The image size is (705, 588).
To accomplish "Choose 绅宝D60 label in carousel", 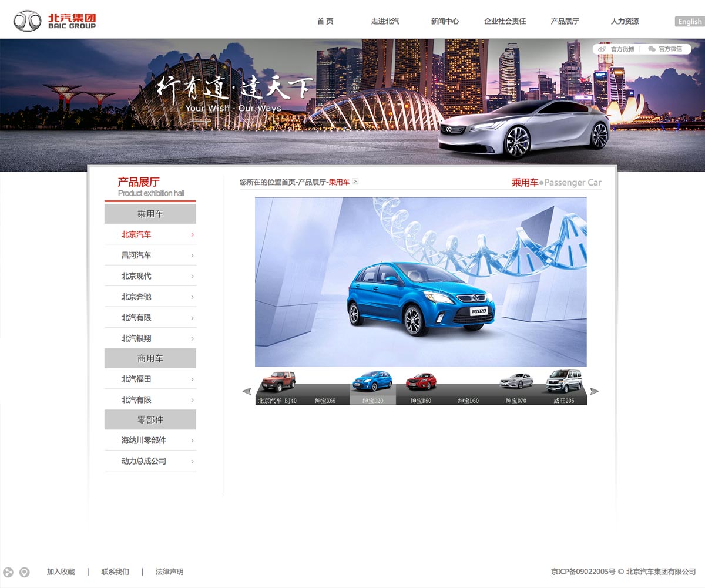I will (x=468, y=401).
